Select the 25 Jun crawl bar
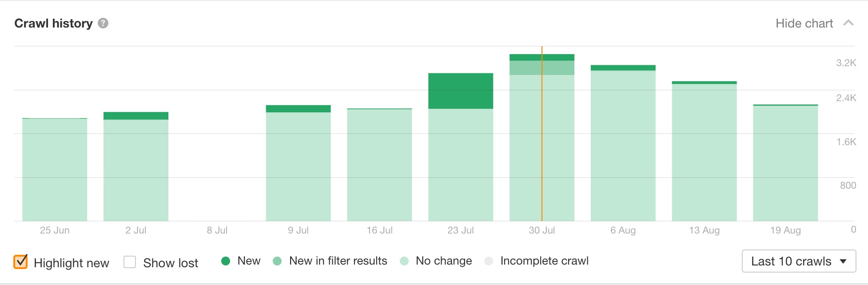 [55, 170]
